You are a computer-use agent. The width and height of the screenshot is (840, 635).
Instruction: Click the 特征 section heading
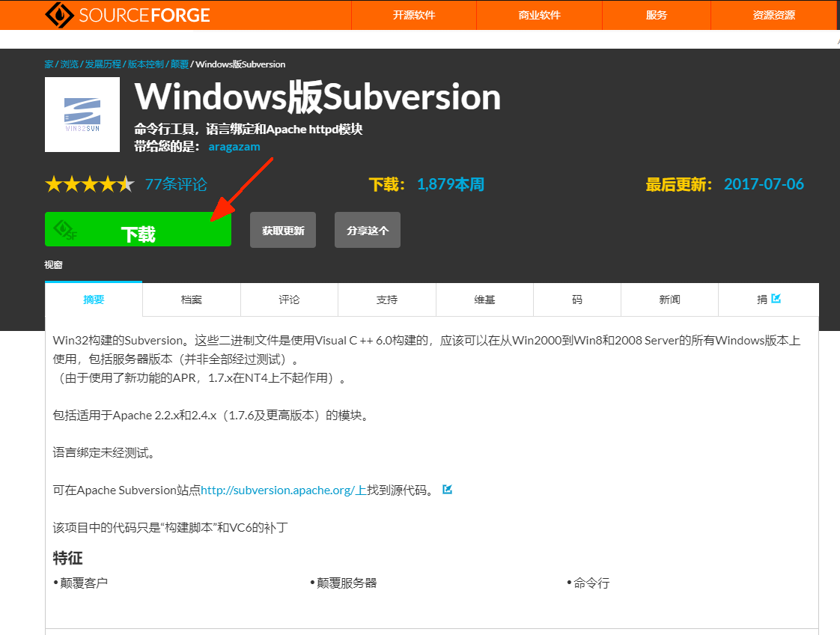pyautogui.click(x=67, y=559)
